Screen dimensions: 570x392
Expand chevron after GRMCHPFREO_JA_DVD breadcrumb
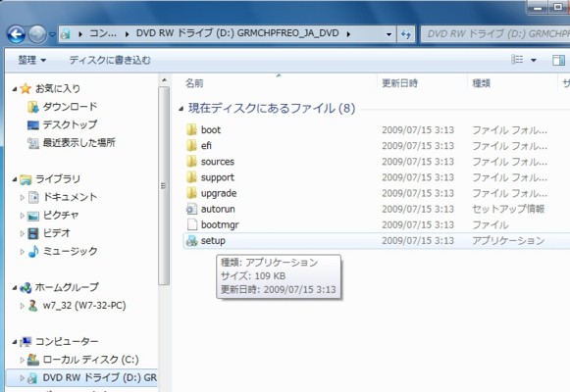348,34
